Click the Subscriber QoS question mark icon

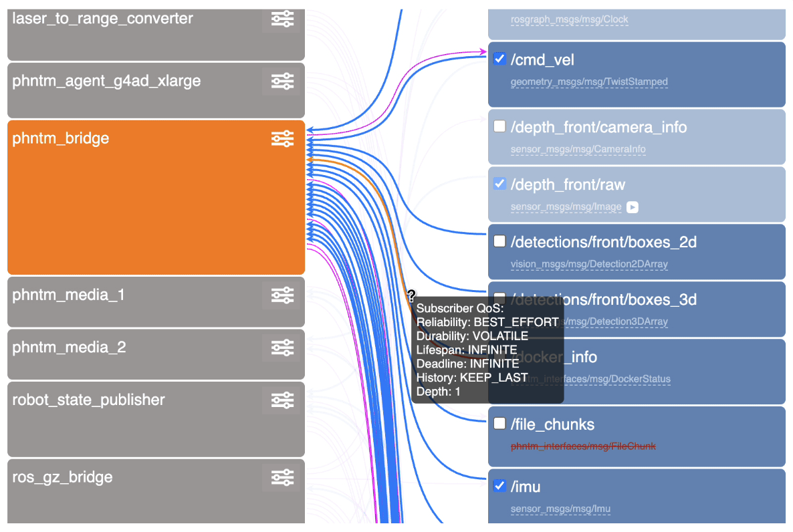pos(413,295)
